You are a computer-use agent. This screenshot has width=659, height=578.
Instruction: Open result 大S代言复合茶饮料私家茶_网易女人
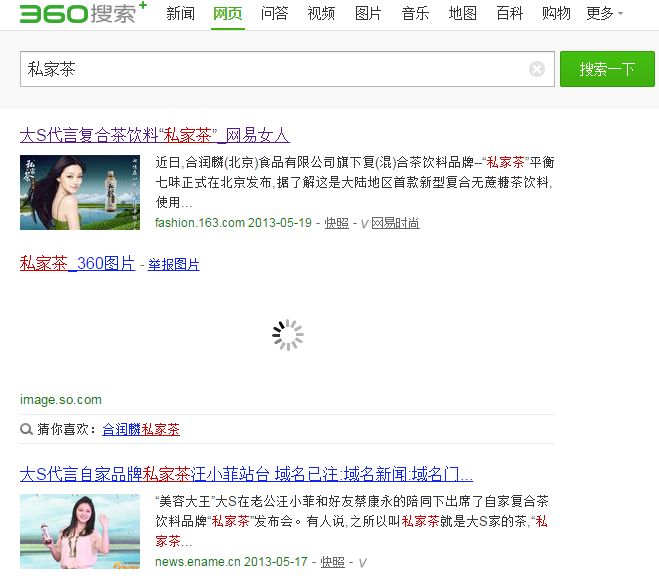[x=155, y=135]
